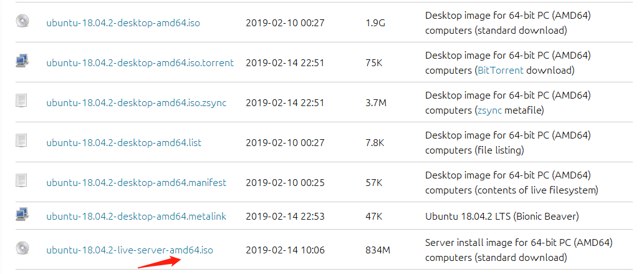Click the computer icon beside desktop-amd64.metalink
This screenshot has width=644, height=274.
[x=22, y=214]
